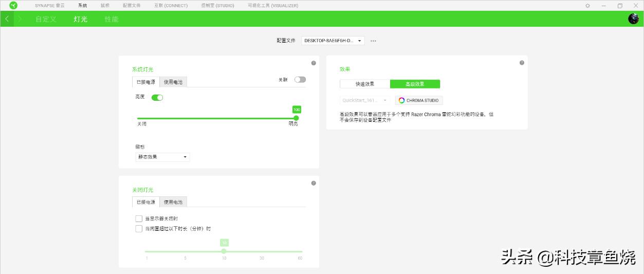Select 已接电源 tab under 系统灯光
Viewport: 644px width, 274px height.
click(x=145, y=82)
